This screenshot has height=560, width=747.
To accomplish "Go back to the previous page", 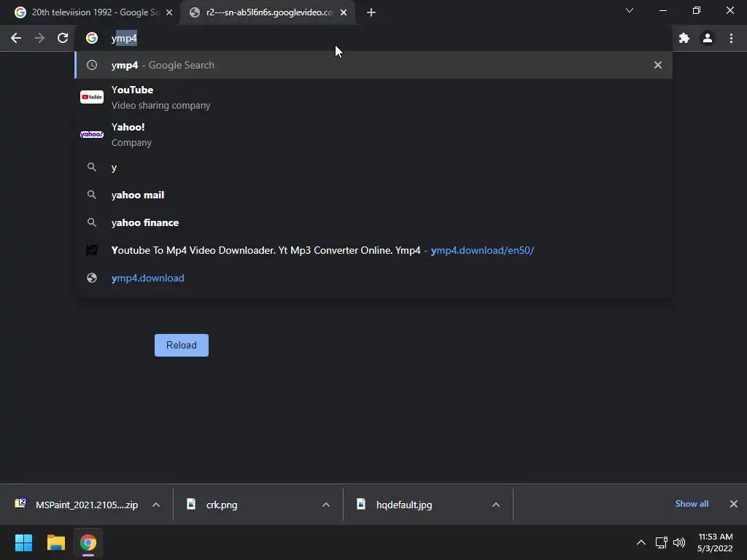I will 16,38.
